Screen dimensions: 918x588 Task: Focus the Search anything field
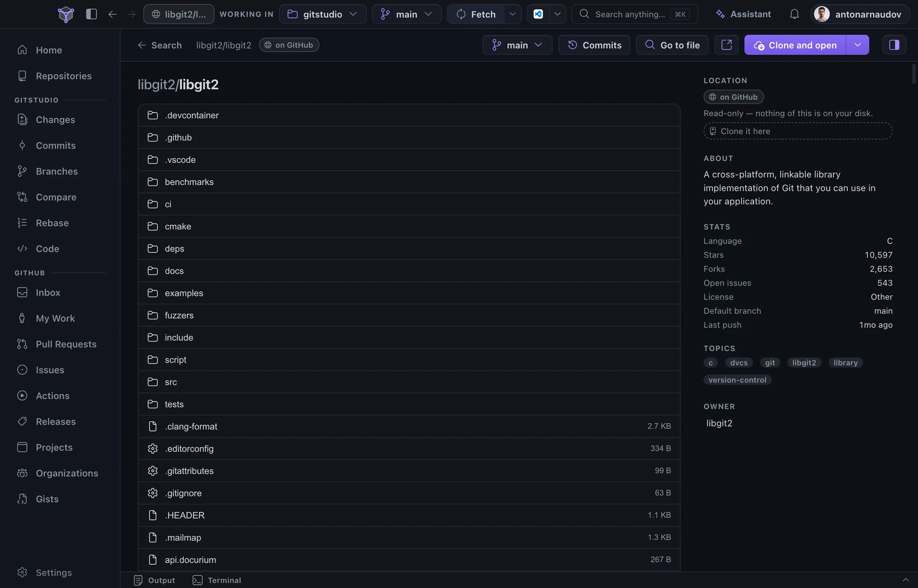(x=634, y=14)
